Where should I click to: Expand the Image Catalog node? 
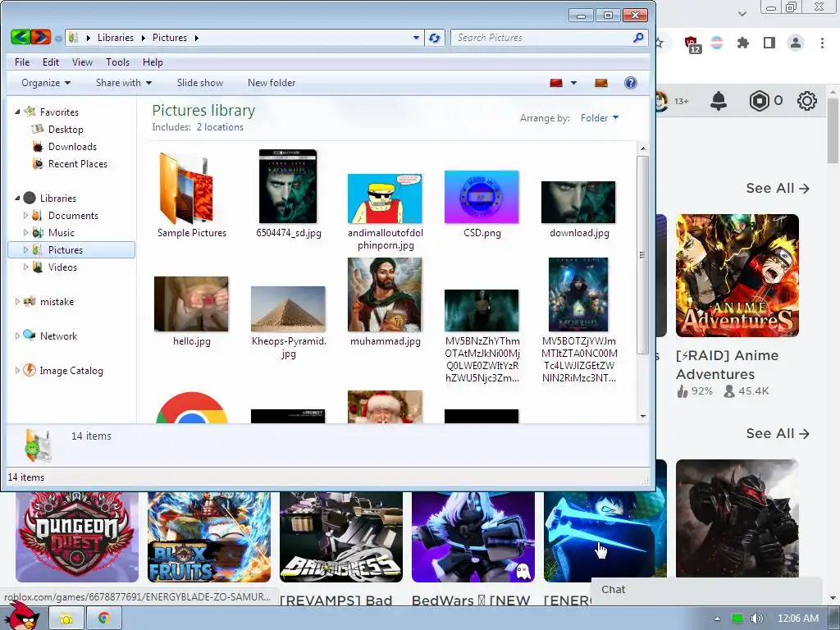coord(17,370)
